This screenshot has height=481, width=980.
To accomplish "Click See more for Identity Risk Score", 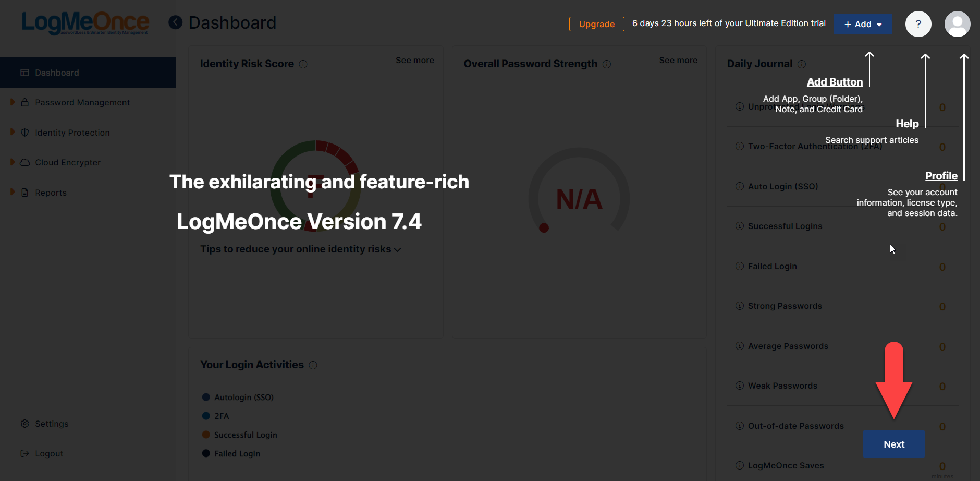I will tap(414, 60).
